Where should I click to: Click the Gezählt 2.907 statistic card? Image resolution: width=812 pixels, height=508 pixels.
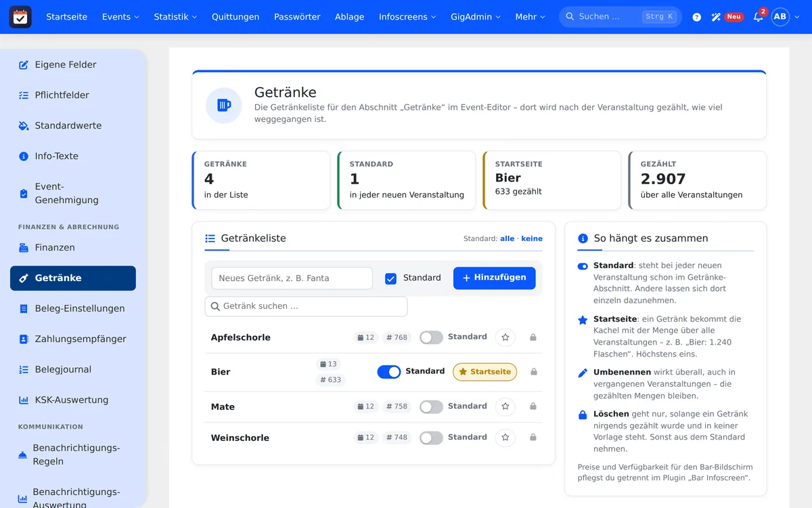(x=697, y=180)
